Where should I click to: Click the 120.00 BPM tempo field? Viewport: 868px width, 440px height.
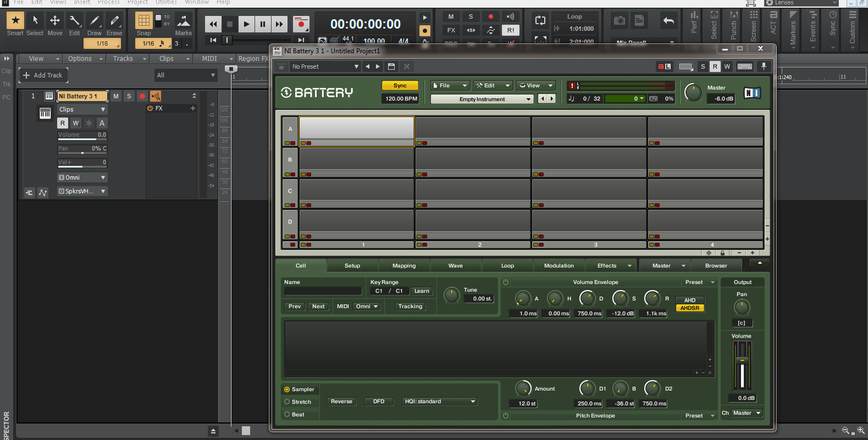401,99
